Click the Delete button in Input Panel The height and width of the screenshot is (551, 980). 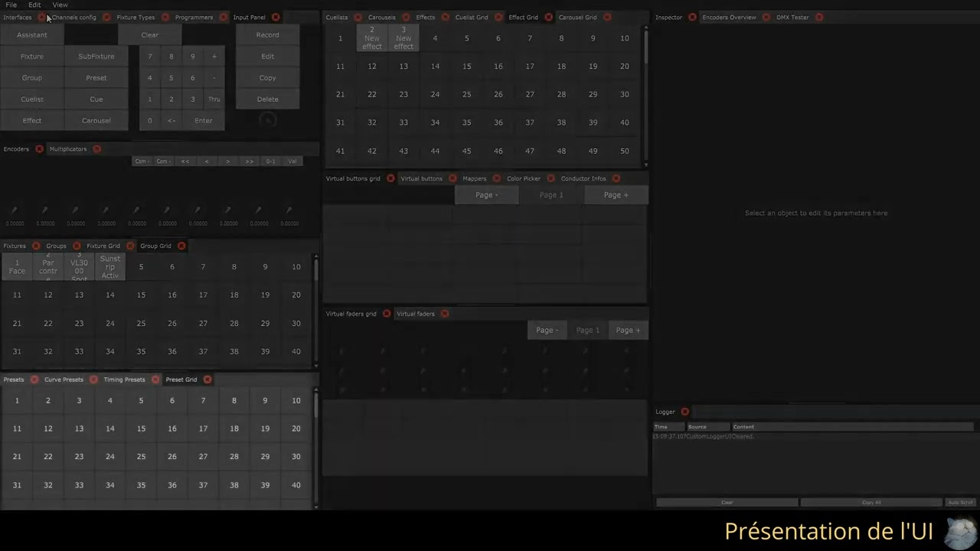point(267,99)
